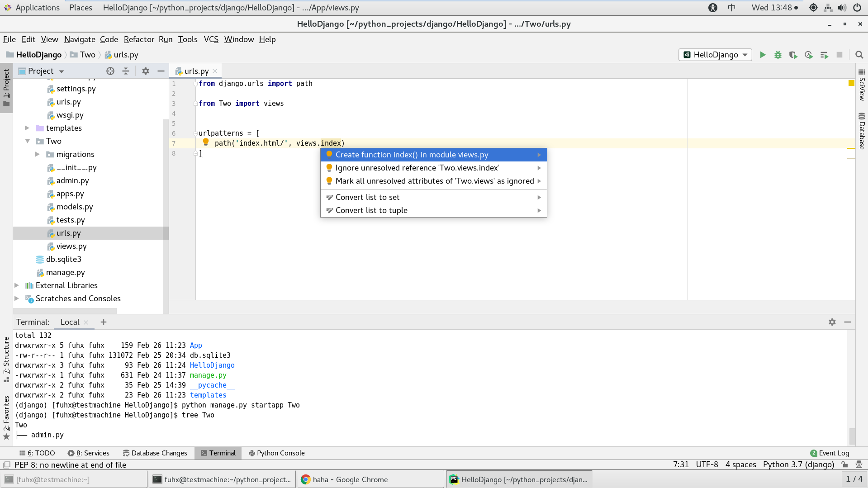This screenshot has width=868, height=488.
Task: Run with coverage icon in toolbar
Action: click(793, 55)
